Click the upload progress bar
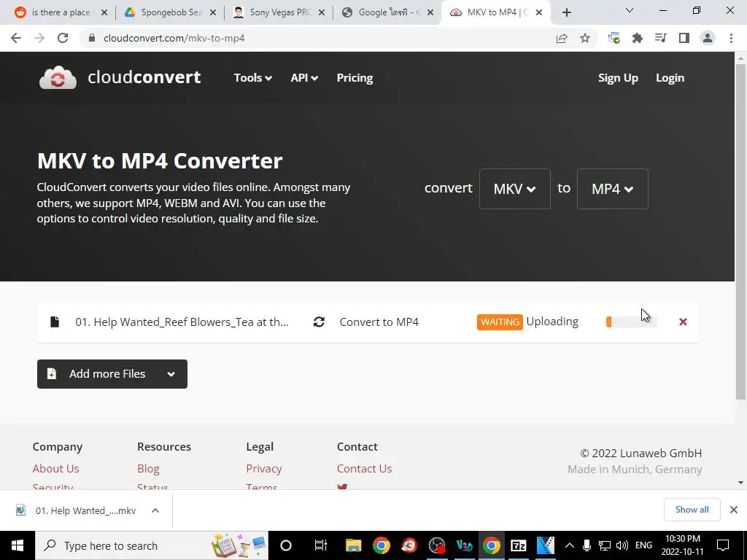The width and height of the screenshot is (747, 560). [x=631, y=322]
